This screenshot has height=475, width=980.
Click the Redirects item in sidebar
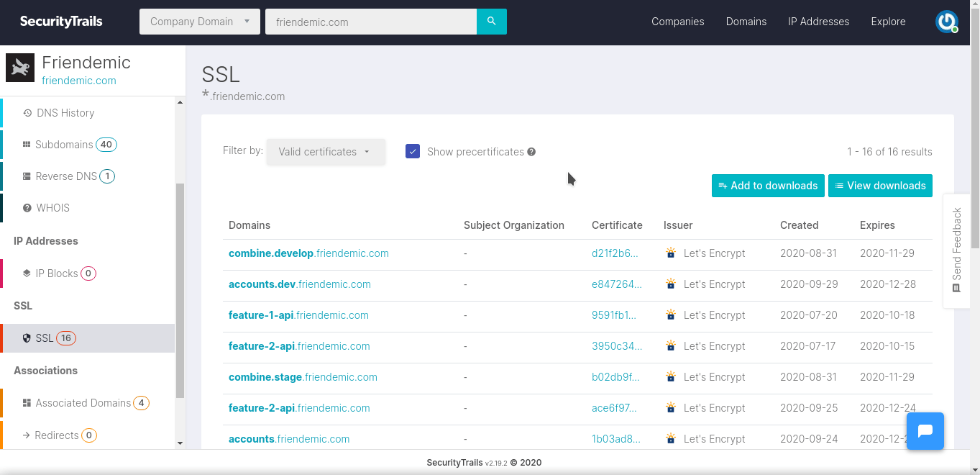click(88, 435)
